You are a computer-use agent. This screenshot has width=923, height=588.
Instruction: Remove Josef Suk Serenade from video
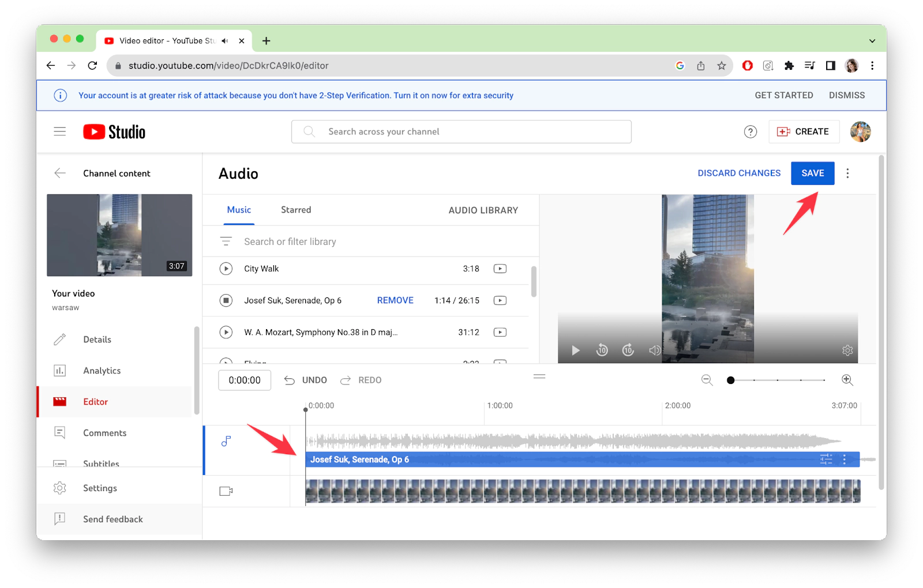[395, 300]
